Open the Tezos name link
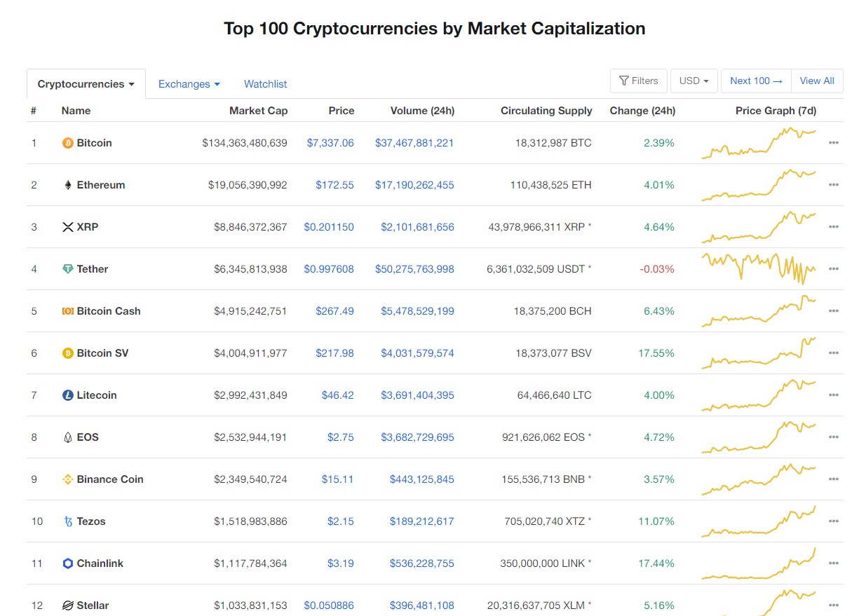Image resolution: width=859 pixels, height=616 pixels. point(91,521)
